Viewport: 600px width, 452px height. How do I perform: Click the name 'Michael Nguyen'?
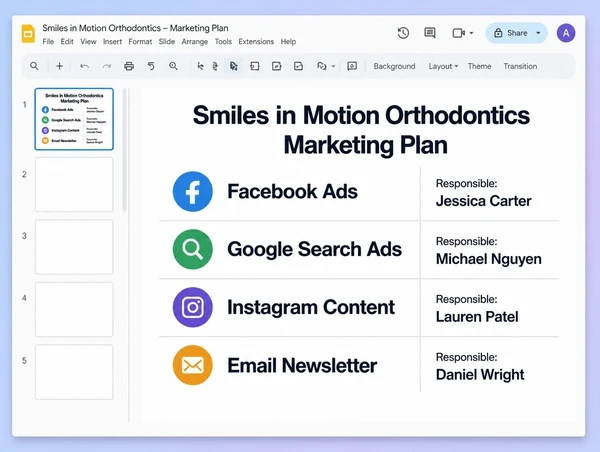pos(489,259)
